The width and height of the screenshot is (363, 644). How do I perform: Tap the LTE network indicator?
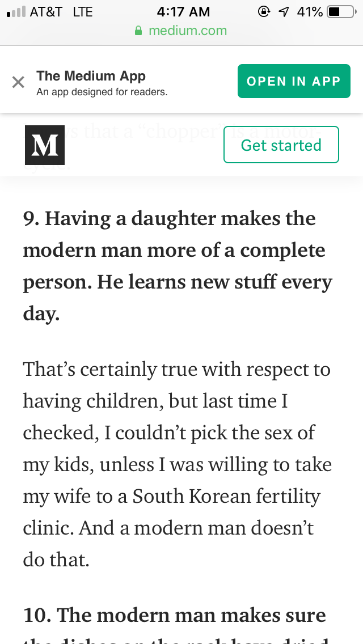[x=83, y=12]
